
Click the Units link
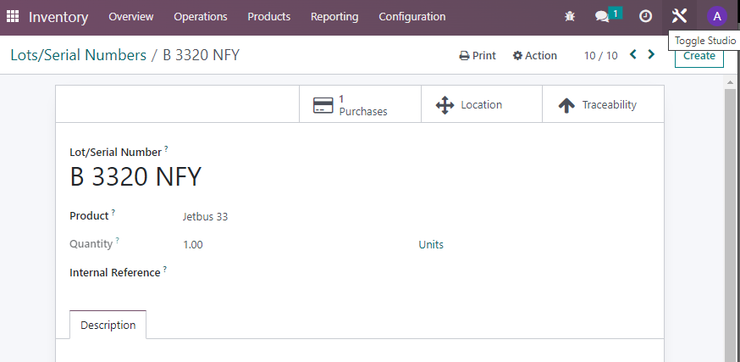pos(431,244)
